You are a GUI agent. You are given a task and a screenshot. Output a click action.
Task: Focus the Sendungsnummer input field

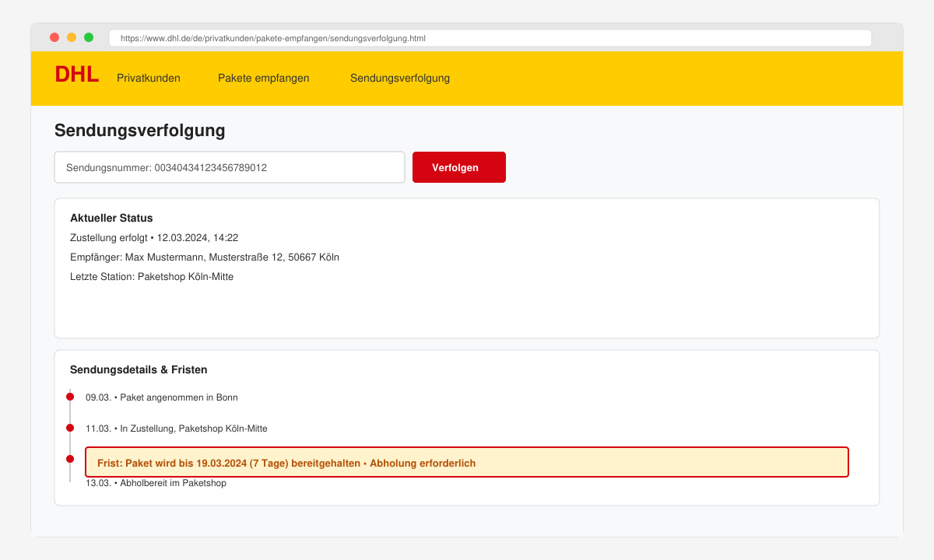[230, 167]
